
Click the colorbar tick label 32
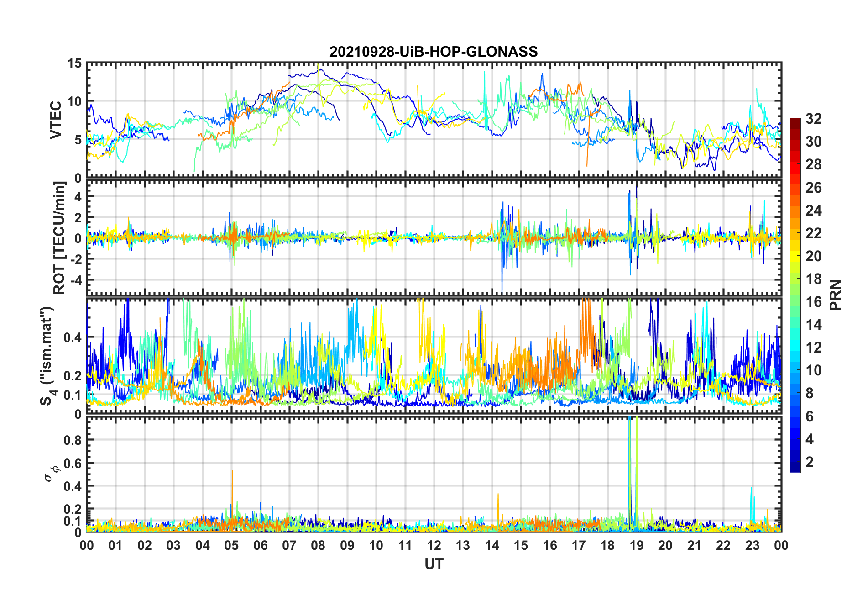(x=813, y=119)
